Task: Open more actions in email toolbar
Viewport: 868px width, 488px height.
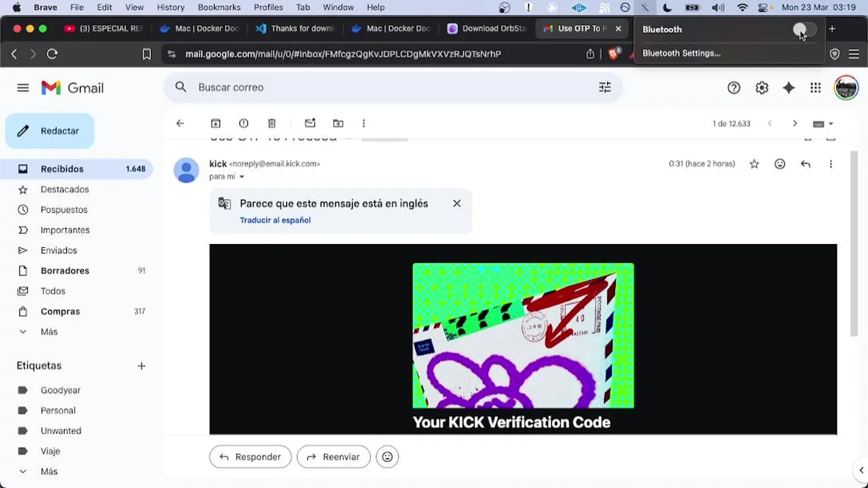Action: click(363, 123)
